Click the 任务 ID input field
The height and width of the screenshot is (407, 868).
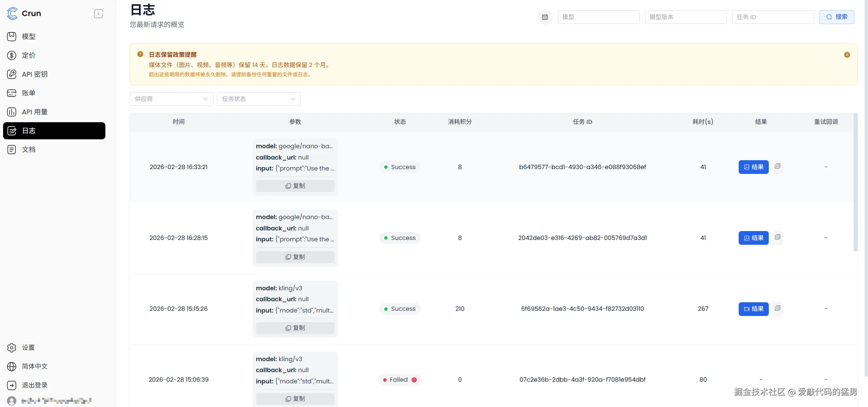coord(773,17)
